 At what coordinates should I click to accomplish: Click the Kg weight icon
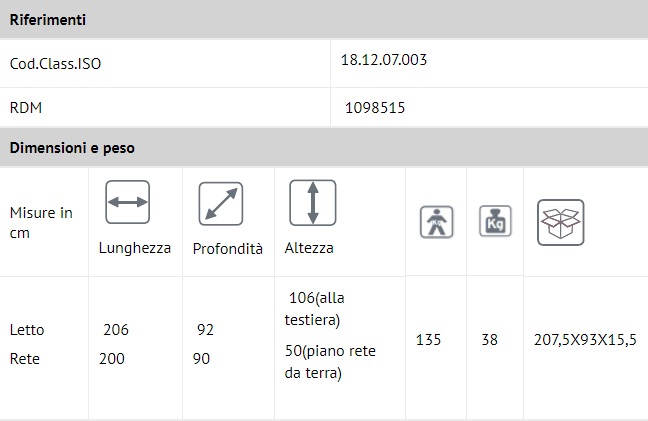tap(495, 221)
